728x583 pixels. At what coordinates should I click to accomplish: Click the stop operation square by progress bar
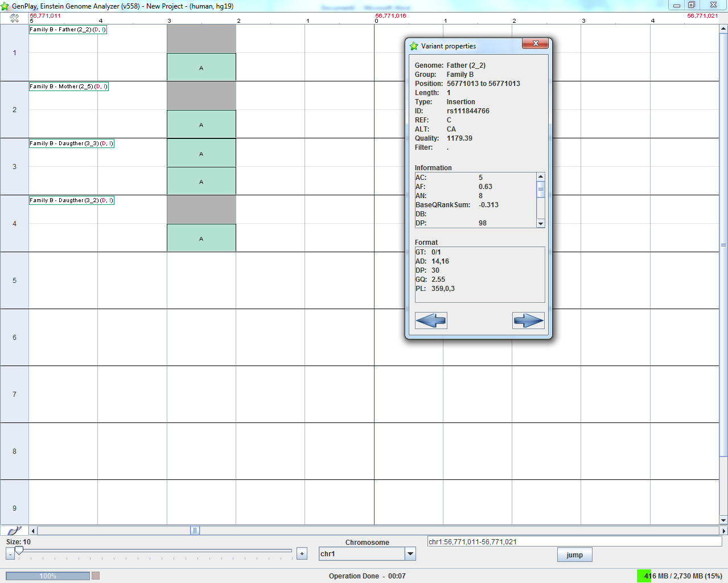point(96,576)
